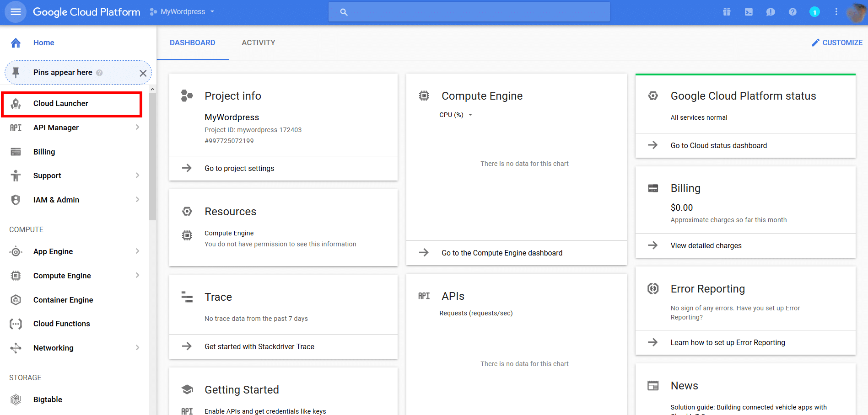Image resolution: width=868 pixels, height=415 pixels.
Task: Switch to the Dashboard tab
Action: (193, 43)
